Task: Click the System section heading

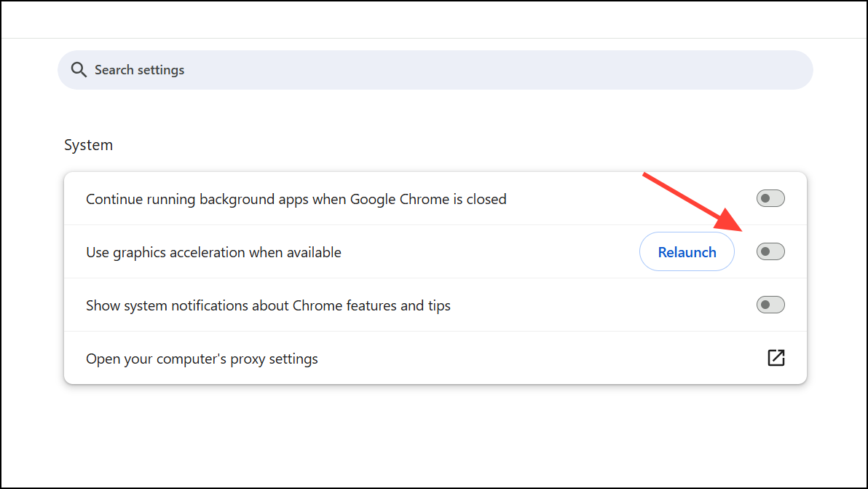Action: pos(88,144)
